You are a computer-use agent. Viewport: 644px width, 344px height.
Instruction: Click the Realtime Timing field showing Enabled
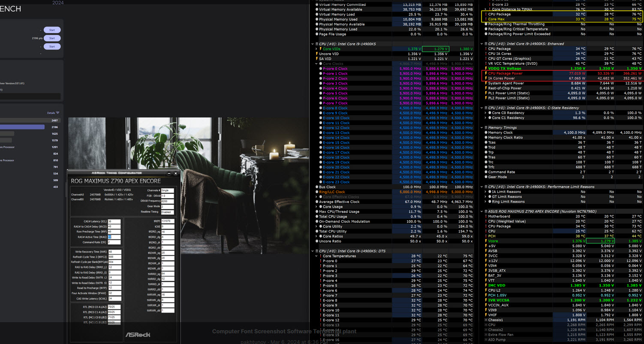tap(168, 212)
